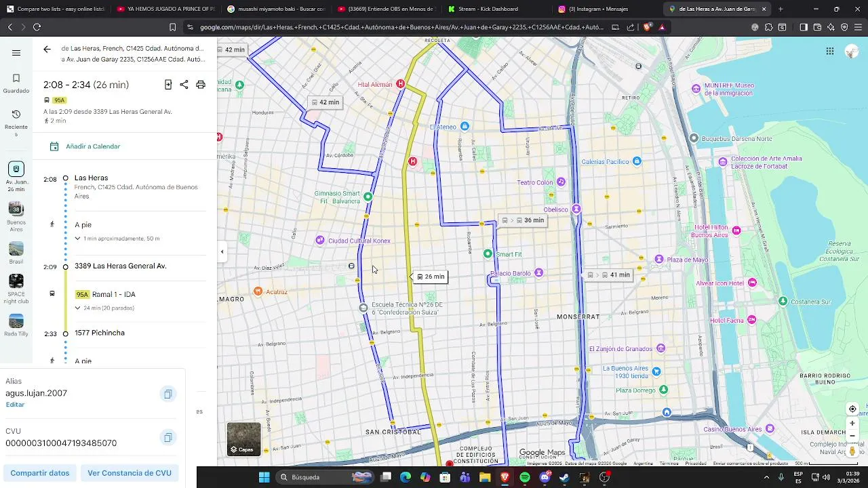This screenshot has height=488, width=868.
Task: Open the Google apps grid
Action: pos(829,52)
